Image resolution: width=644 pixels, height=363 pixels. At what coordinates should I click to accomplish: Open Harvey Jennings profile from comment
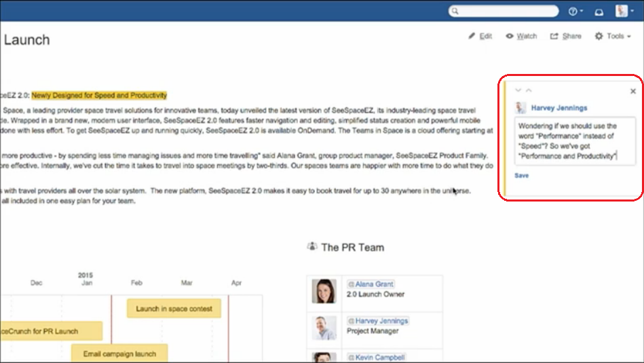coord(559,108)
